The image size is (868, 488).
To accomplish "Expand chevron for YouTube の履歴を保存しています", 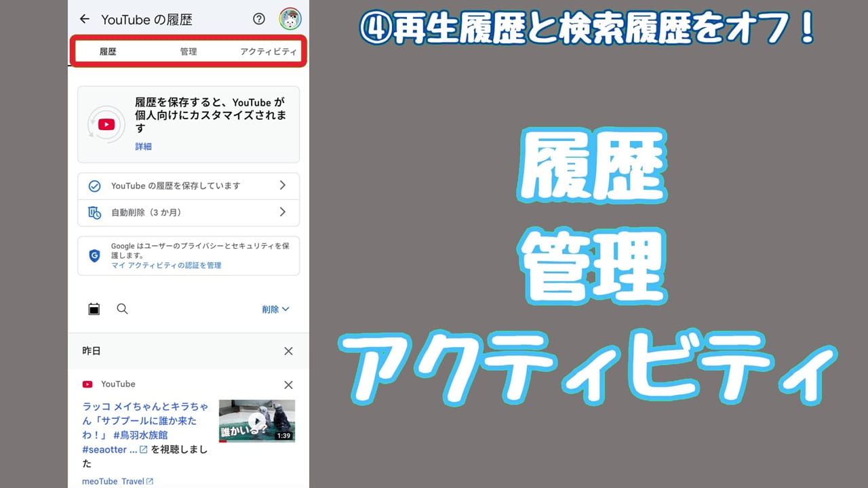I will click(283, 185).
